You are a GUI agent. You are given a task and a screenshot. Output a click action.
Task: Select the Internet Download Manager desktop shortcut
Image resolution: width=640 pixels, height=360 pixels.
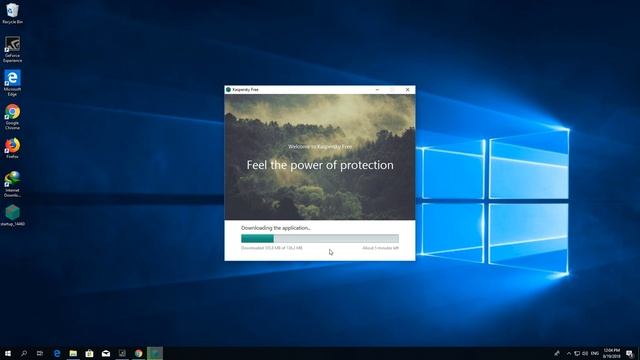point(12,184)
